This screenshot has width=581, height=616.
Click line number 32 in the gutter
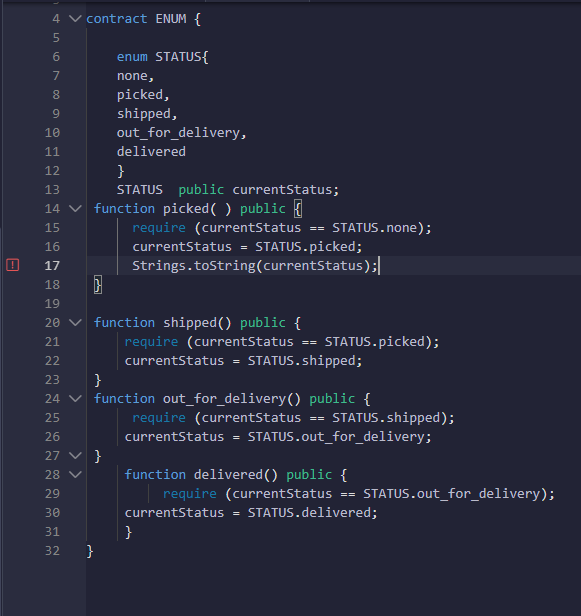pos(52,551)
